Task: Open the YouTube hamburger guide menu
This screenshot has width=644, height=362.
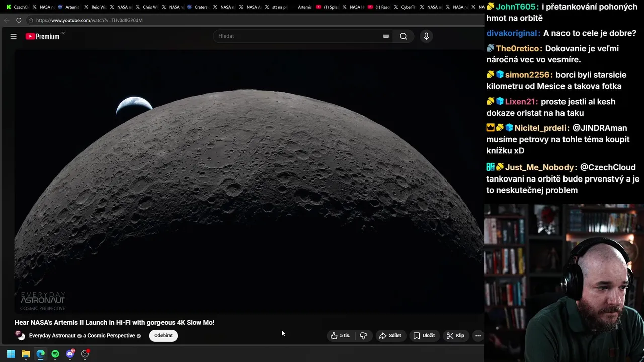Action: pos(14,36)
